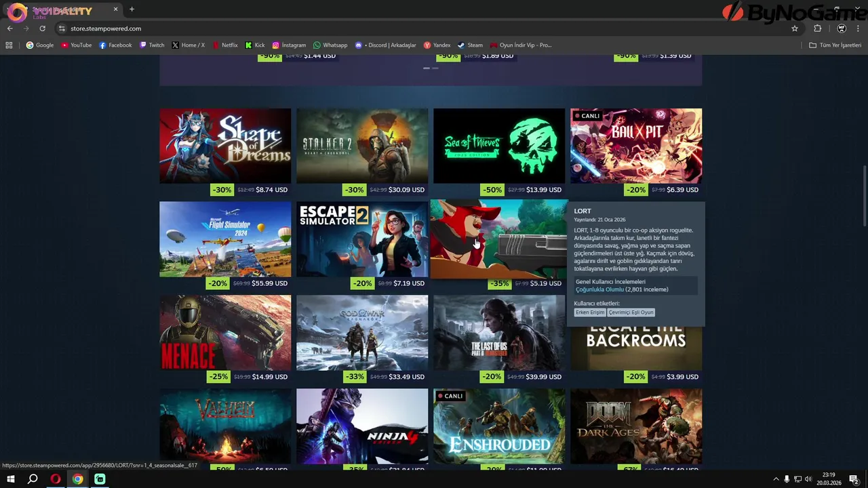Open the notification center icon
Screen dimensions: 868x488
point(854,479)
